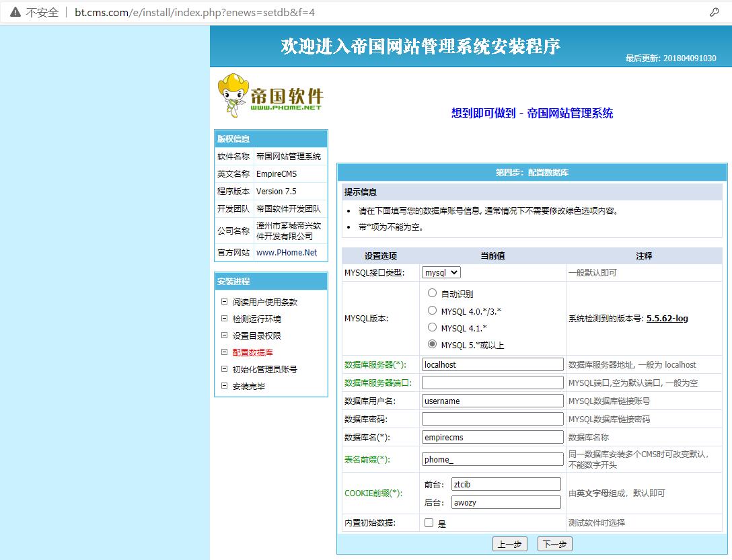Click the 后台 cookie prefix field awozy
This screenshot has height=560, width=732.
[x=506, y=502]
